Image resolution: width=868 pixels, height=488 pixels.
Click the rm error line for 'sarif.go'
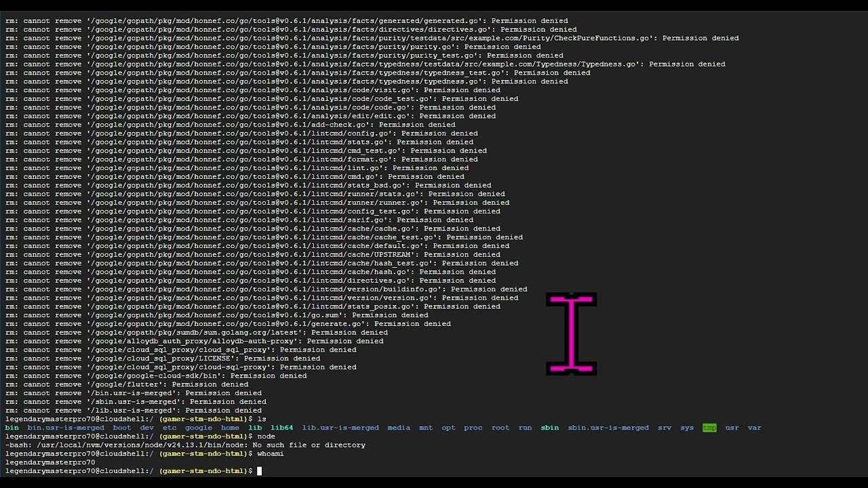[239, 220]
